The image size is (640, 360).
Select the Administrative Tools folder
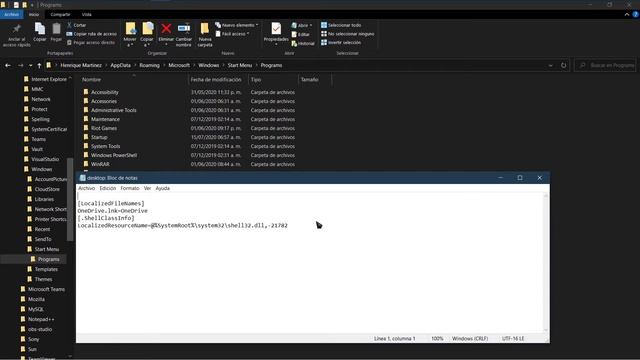113,110
